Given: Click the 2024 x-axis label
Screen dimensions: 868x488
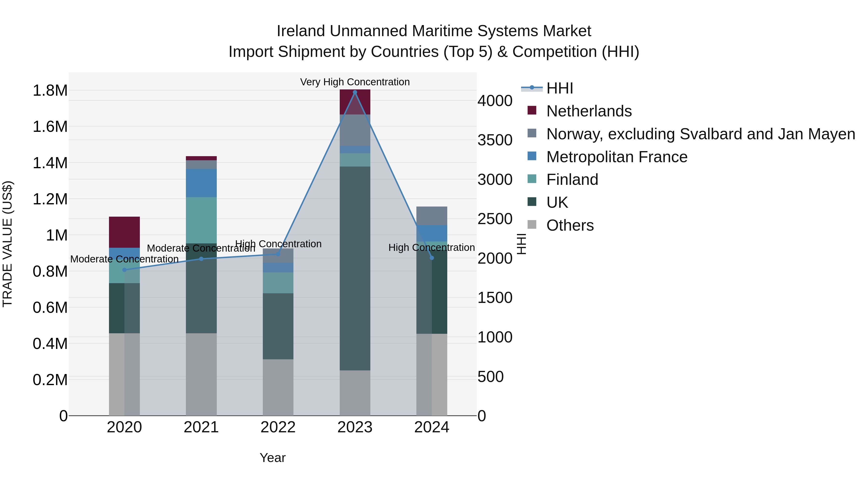Looking at the screenshot, I should point(432,427).
